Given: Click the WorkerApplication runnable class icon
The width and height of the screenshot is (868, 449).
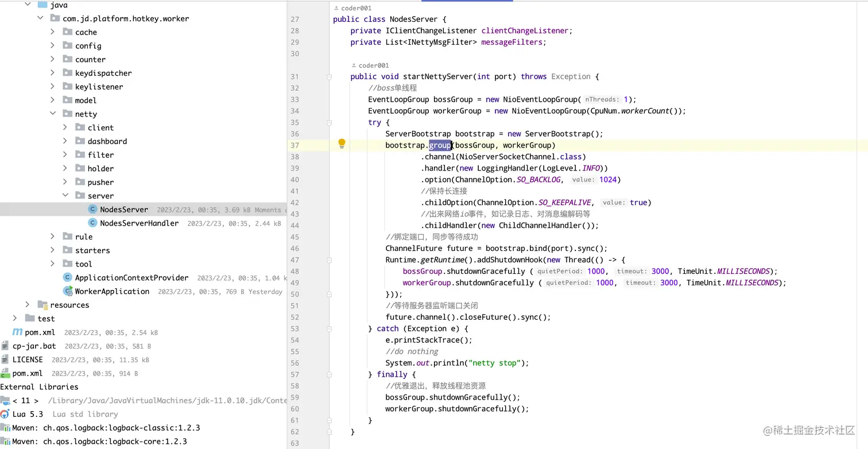Looking at the screenshot, I should (x=68, y=291).
